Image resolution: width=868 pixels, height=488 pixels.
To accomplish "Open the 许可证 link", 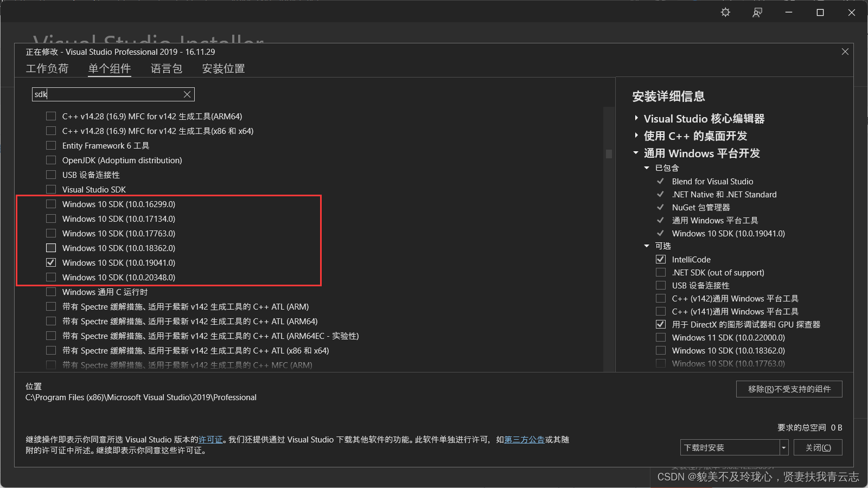I will pos(211,440).
